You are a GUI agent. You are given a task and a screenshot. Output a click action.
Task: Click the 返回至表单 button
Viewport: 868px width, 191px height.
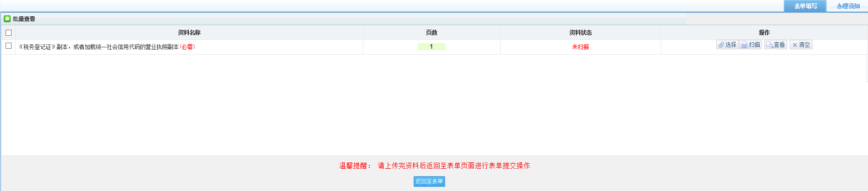[429, 181]
